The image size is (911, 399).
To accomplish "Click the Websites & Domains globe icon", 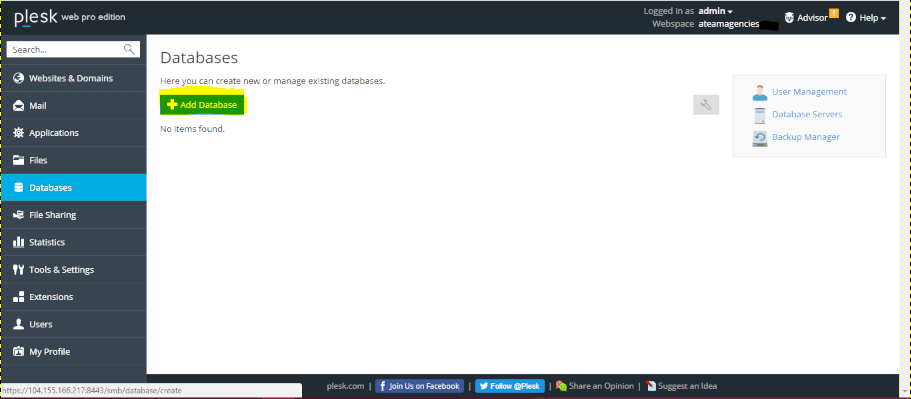I will (18, 78).
